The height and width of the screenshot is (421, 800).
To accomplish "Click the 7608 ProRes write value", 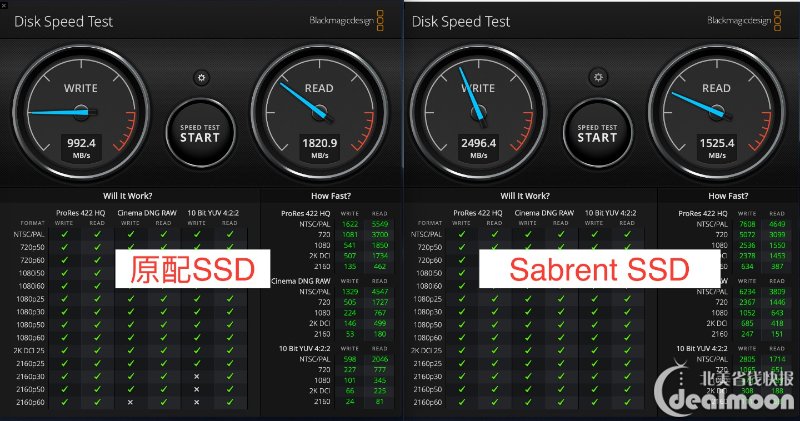I will pos(747,224).
